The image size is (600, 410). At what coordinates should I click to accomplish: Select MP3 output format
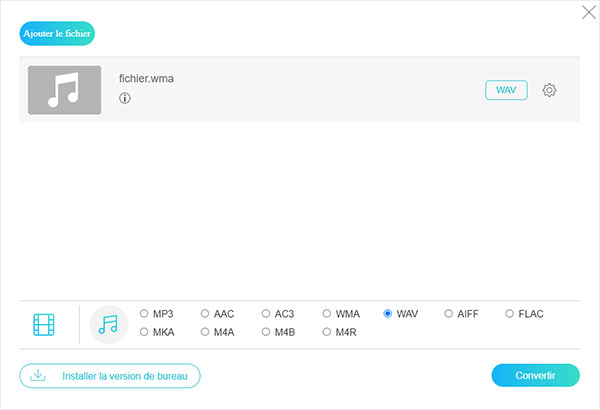144,314
